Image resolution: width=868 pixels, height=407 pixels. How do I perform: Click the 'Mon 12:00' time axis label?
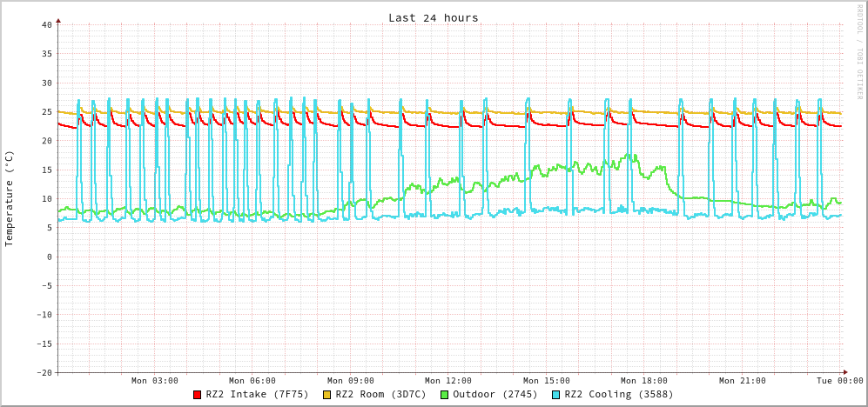[x=448, y=381]
